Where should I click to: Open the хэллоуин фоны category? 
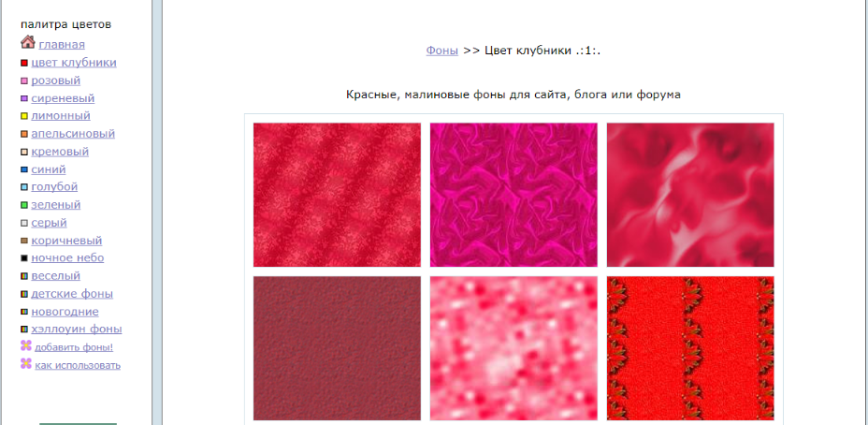pyautogui.click(x=77, y=330)
